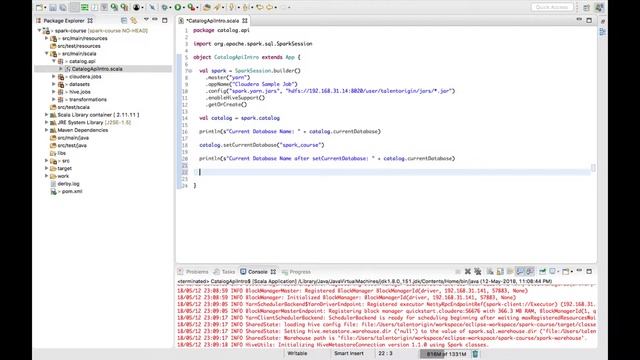Click the Outline view icon on right edge
The image size is (640, 360).
(x=602, y=32)
